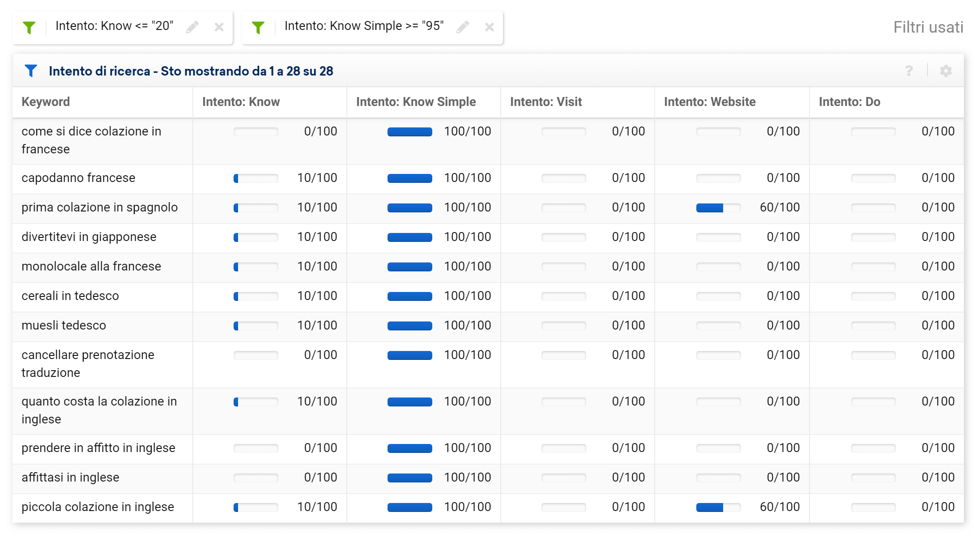The image size is (980, 541).
Task: Sort by Intento: Visit column
Action: [x=546, y=102]
